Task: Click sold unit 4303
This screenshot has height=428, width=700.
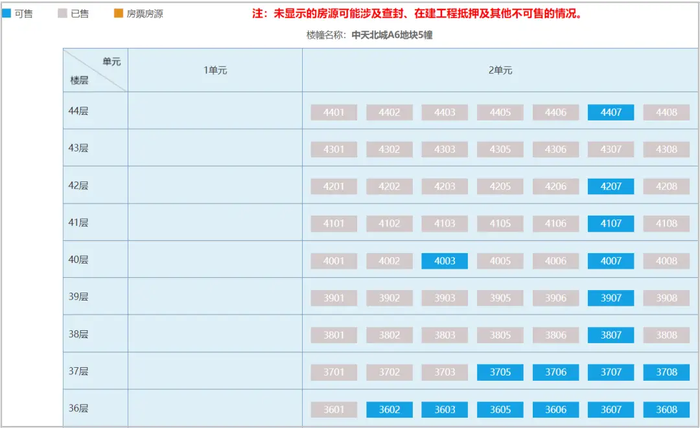Action: pos(445,150)
